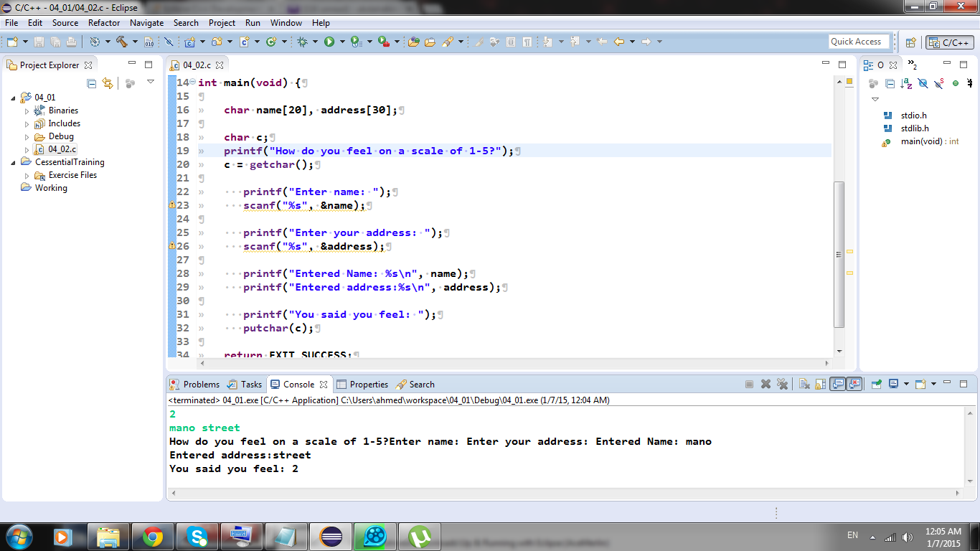Click the Debug bug icon
Viewport: 980px width, 551px height.
tap(302, 42)
